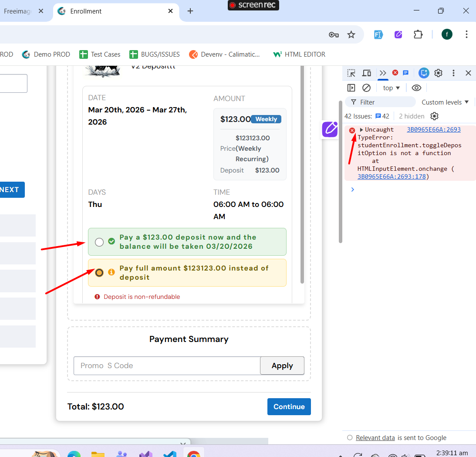Show more DevTools tabs via the chevrons

[383, 73]
